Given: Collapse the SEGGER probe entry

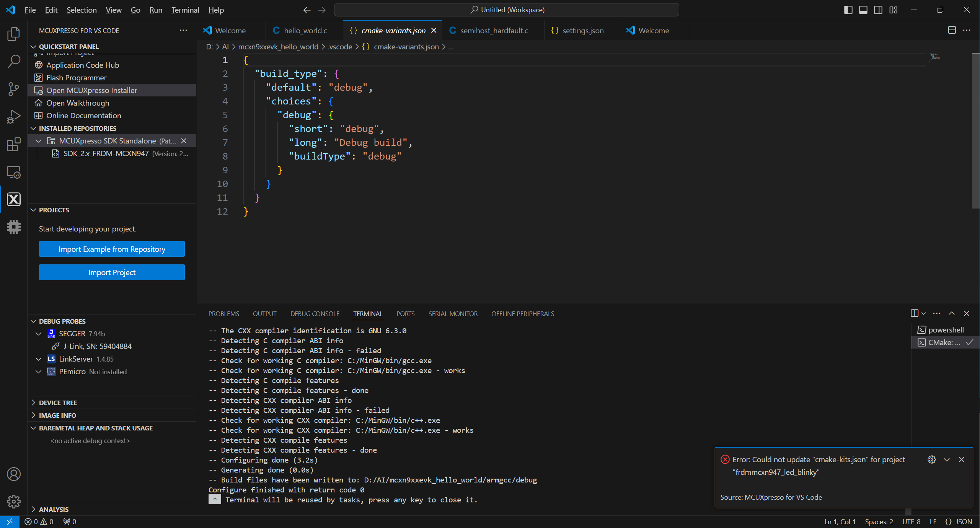Looking at the screenshot, I should coord(38,333).
